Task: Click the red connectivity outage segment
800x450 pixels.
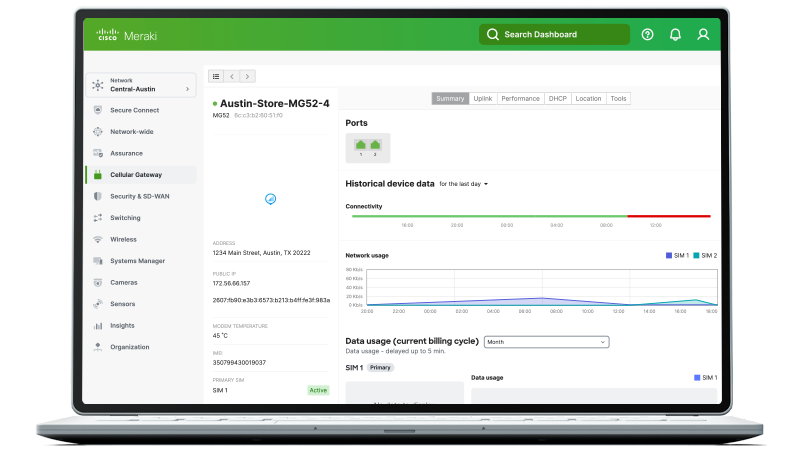Action: point(669,216)
